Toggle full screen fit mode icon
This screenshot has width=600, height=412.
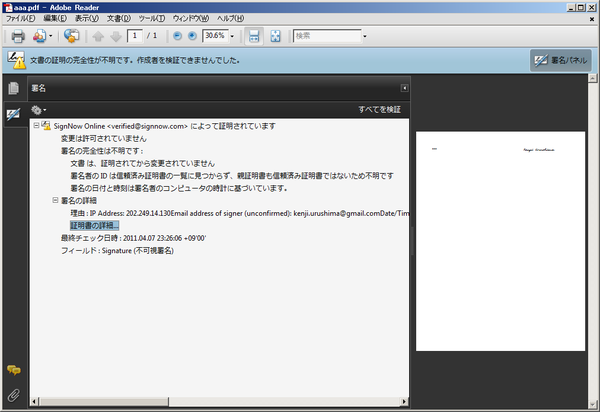(x=275, y=36)
